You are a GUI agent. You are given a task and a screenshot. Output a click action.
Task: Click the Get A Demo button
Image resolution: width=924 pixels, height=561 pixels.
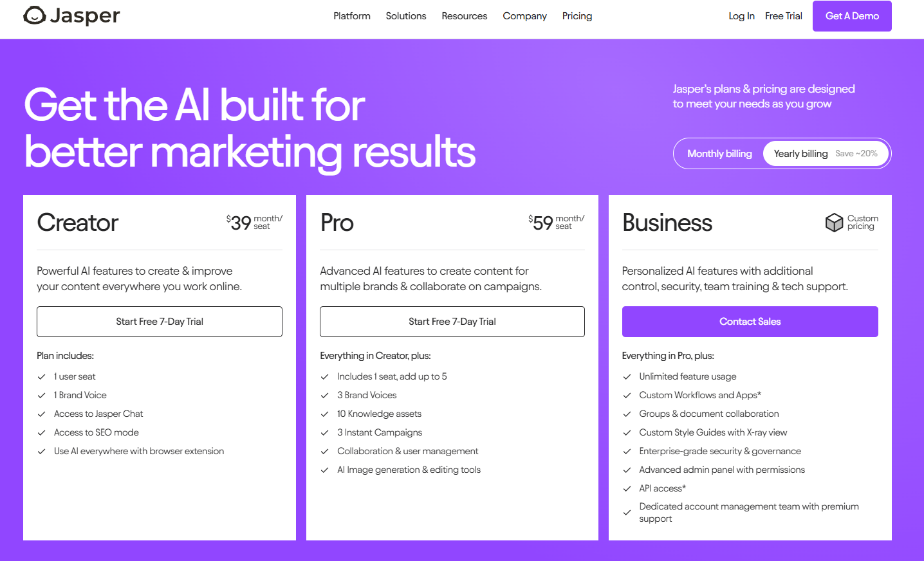coord(852,16)
